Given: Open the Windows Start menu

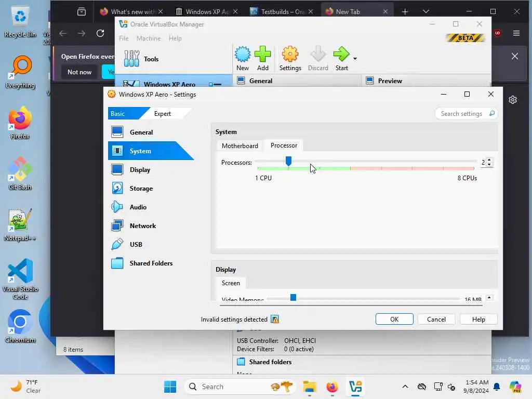Looking at the screenshot, I should tap(170, 387).
